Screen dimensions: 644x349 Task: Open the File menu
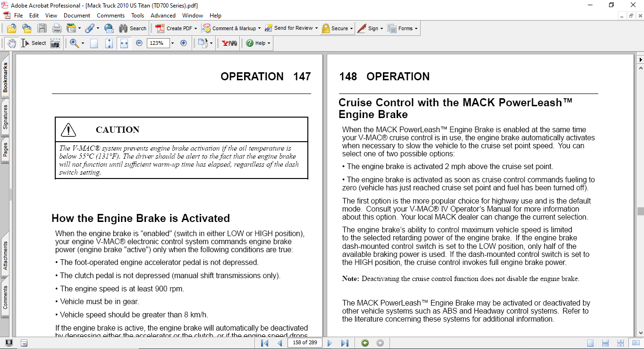(x=18, y=16)
